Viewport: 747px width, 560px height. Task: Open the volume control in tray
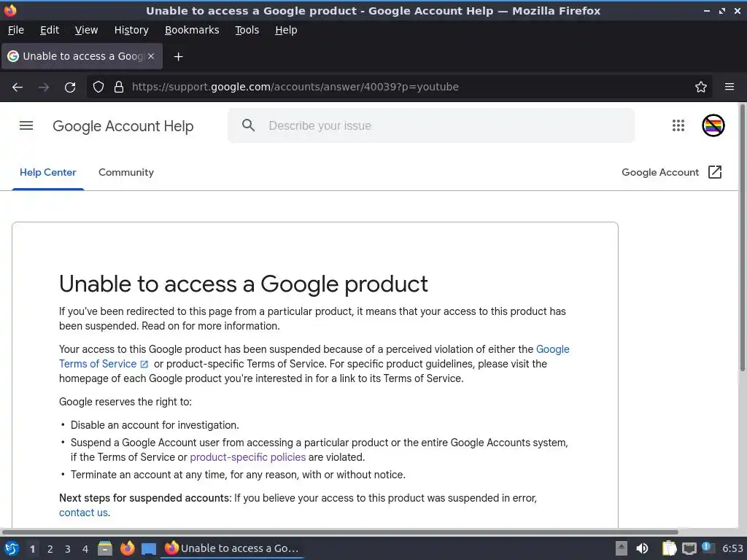[x=642, y=548]
